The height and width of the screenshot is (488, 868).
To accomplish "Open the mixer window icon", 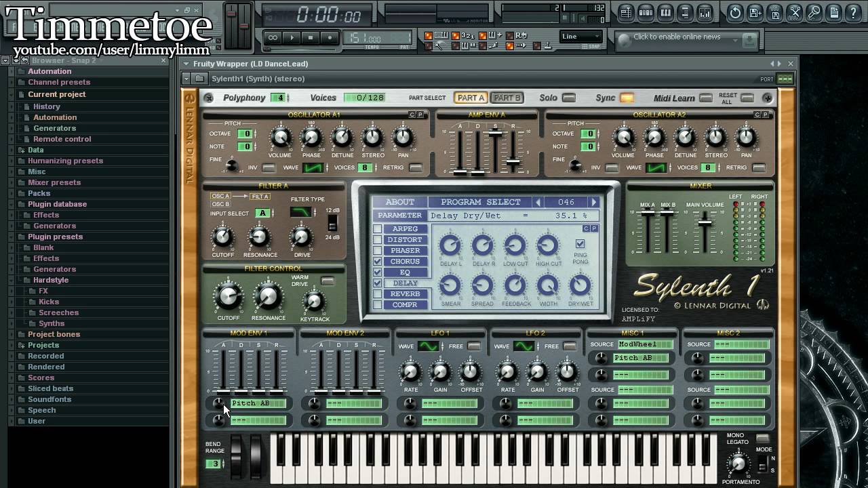I will [x=705, y=13].
